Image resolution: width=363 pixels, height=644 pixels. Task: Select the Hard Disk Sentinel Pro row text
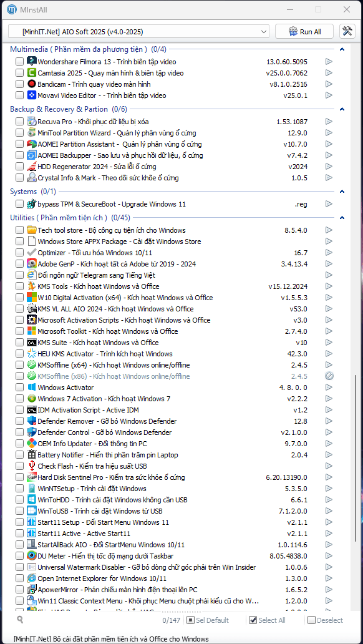[111, 477]
